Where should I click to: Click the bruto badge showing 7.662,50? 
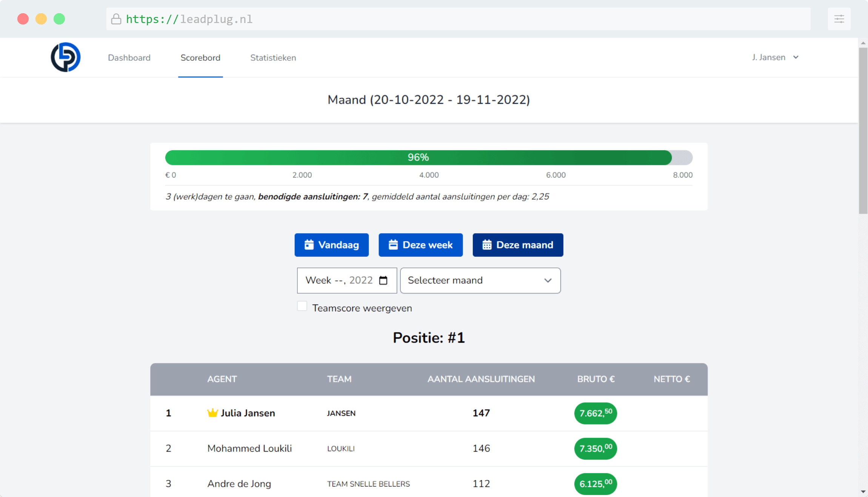(595, 413)
